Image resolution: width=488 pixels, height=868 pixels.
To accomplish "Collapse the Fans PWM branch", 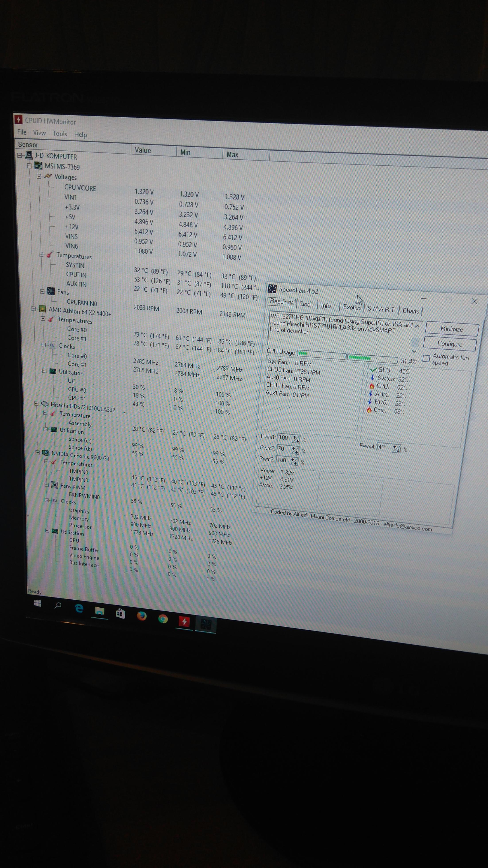I will tap(46, 484).
